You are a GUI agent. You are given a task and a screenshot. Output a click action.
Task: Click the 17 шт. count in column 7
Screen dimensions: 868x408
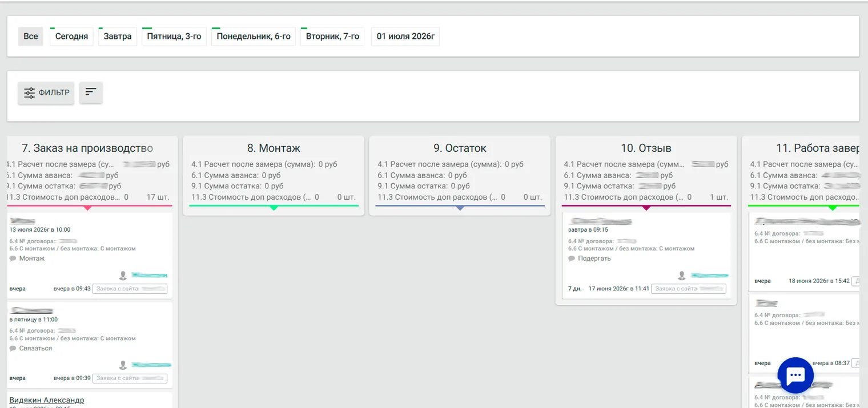coord(158,197)
